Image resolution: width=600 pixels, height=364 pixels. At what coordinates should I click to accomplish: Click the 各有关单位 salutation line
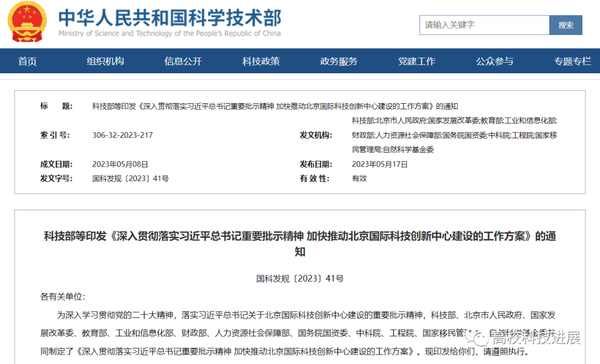coord(63,297)
